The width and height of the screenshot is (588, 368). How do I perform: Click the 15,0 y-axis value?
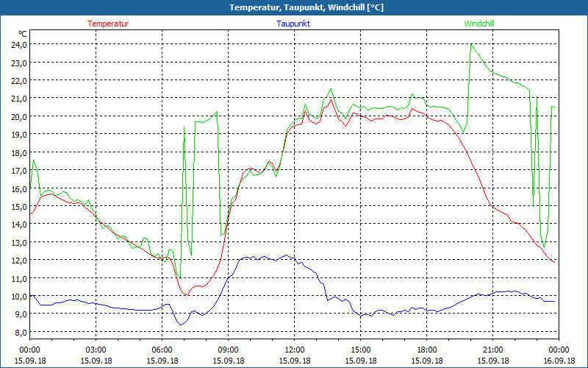pos(19,206)
